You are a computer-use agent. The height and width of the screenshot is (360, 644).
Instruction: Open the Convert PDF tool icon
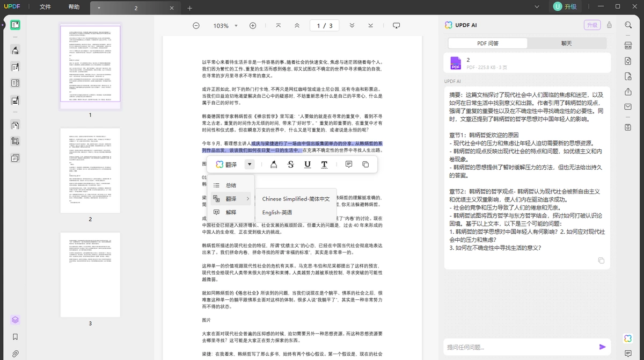628,61
